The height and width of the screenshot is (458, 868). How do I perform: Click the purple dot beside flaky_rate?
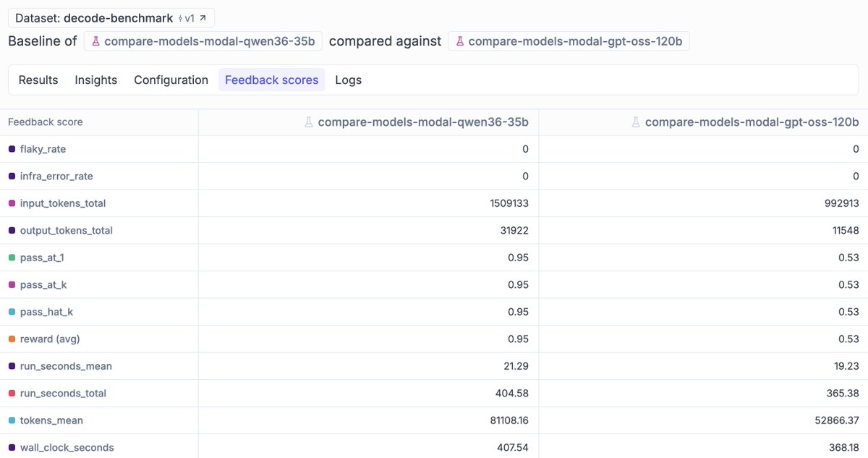12,149
